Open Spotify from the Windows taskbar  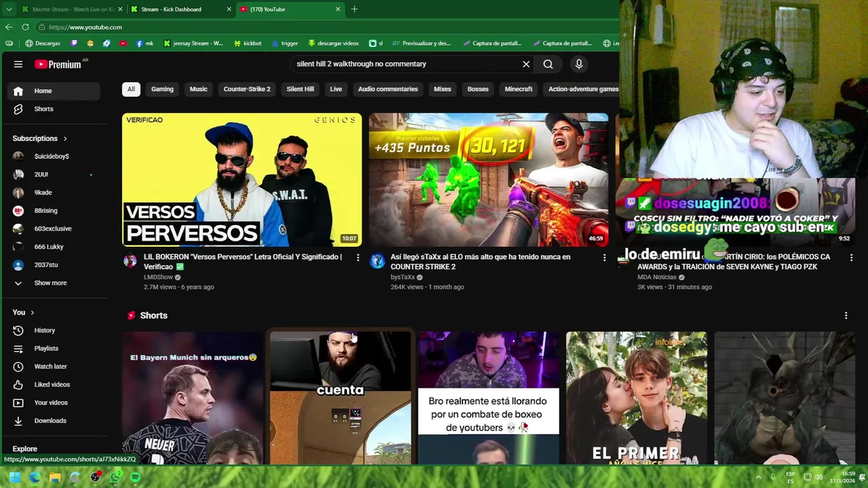(135, 478)
